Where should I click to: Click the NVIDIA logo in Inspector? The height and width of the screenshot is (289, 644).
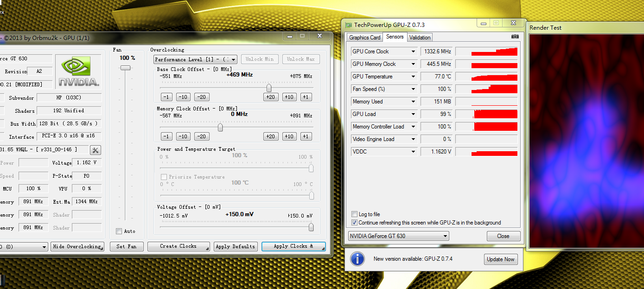(x=78, y=71)
